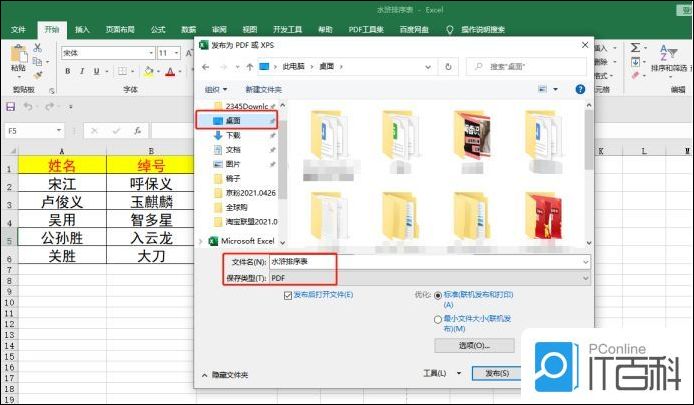Click the blue Help question mark icon
Viewport: 694px width, 405px height.
[580, 89]
